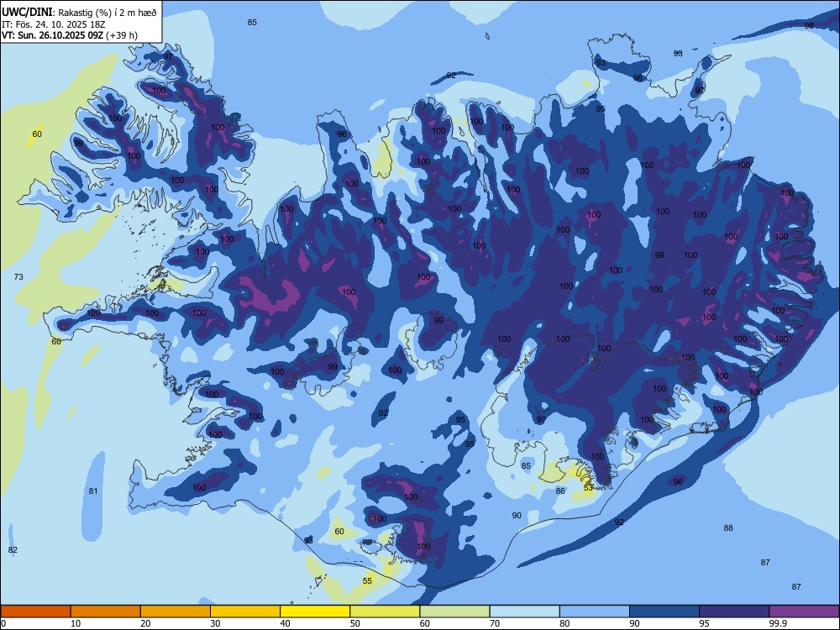This screenshot has height=630, width=840.
Task: Click the 70–80 pale blue legend swatch
Action: pyautogui.click(x=524, y=612)
